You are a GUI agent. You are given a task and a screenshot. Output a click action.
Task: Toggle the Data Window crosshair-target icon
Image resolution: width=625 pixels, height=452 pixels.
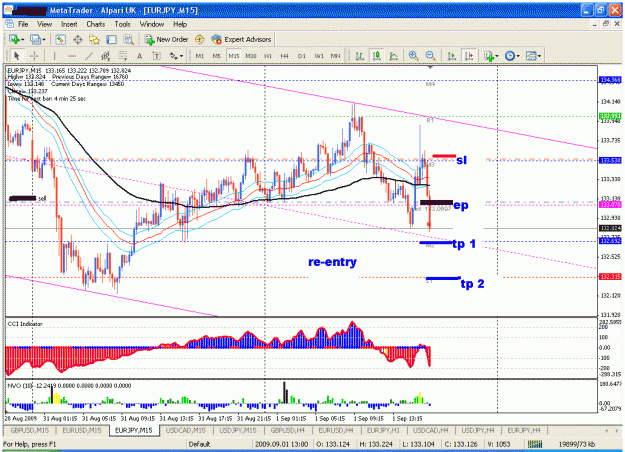[x=77, y=39]
